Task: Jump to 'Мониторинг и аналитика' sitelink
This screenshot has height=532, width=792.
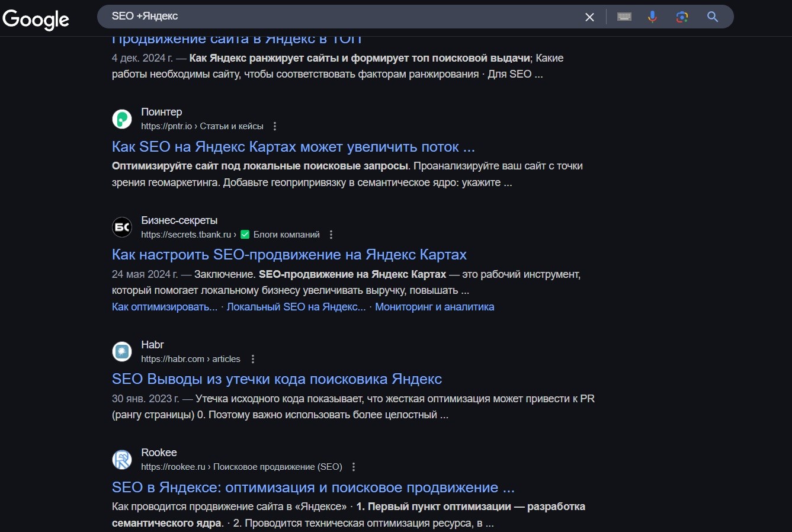Action: (434, 307)
